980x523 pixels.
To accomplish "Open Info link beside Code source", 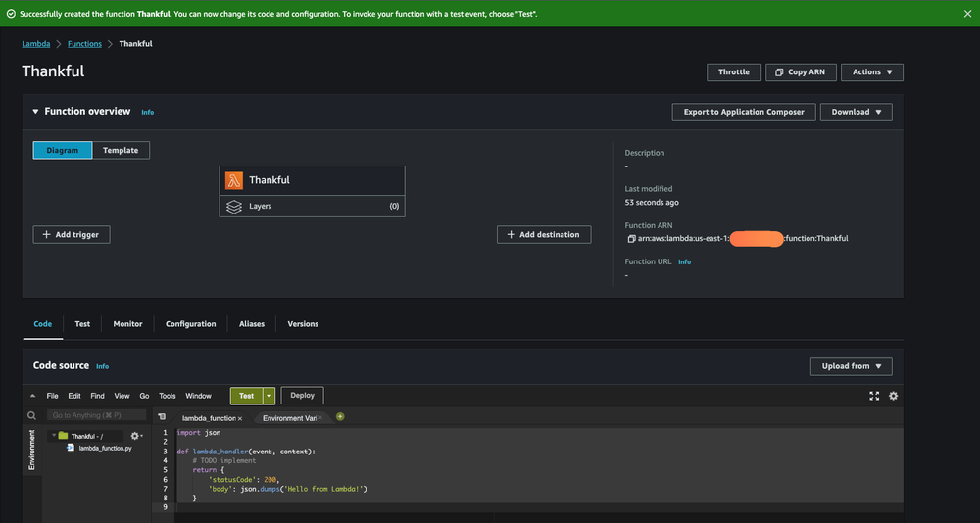I will 103,367.
